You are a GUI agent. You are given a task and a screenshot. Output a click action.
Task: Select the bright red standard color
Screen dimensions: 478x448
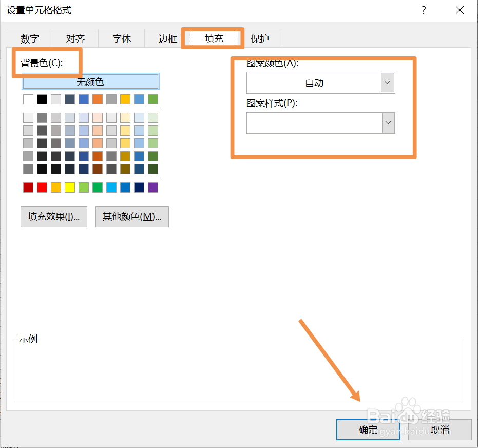click(x=42, y=188)
